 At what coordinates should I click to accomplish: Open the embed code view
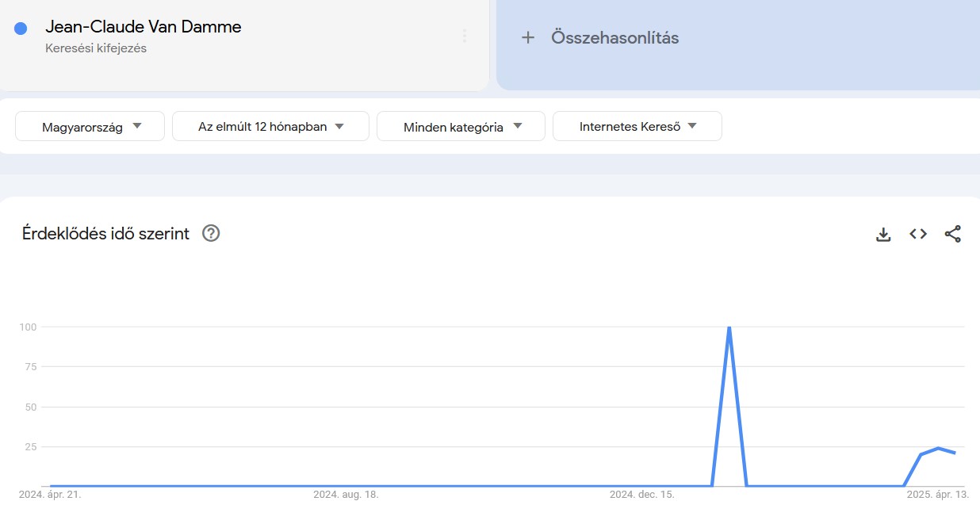(917, 234)
